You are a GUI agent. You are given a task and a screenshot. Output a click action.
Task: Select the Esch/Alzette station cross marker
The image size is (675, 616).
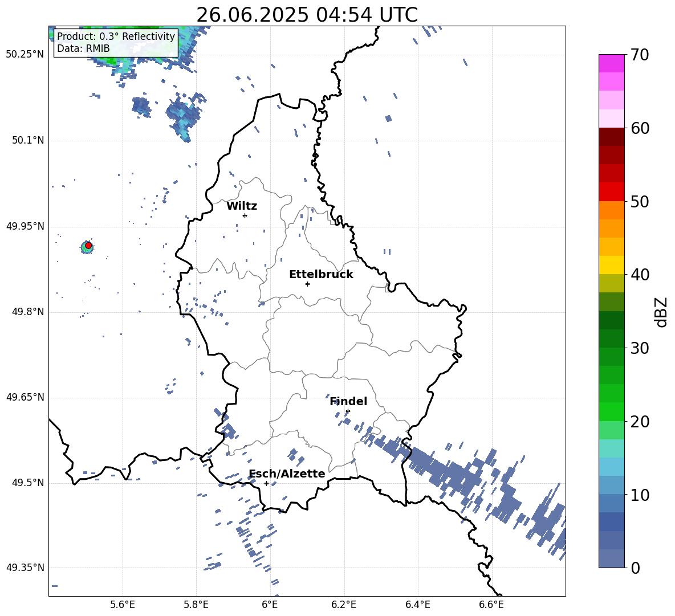click(x=266, y=483)
